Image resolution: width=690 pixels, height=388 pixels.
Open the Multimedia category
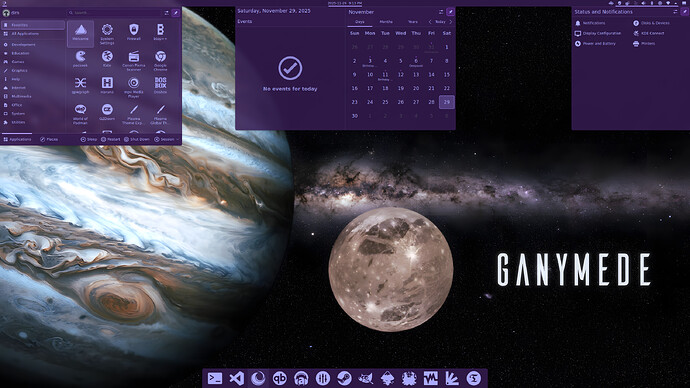point(33,96)
